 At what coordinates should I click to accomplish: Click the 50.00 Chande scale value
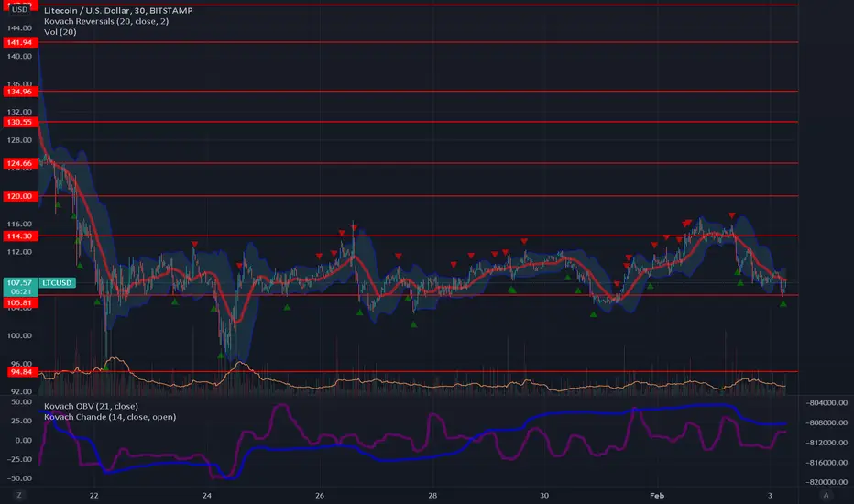pos(22,401)
